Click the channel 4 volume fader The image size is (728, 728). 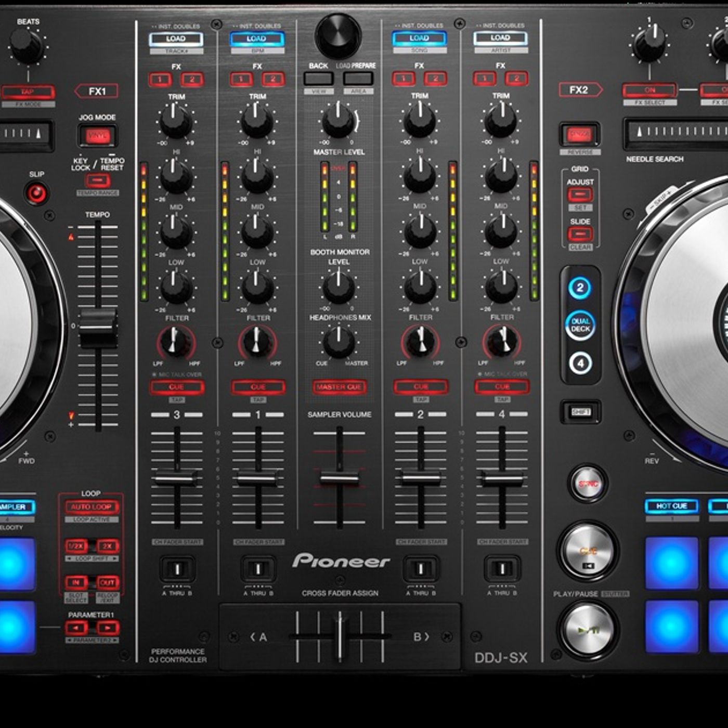502,477
